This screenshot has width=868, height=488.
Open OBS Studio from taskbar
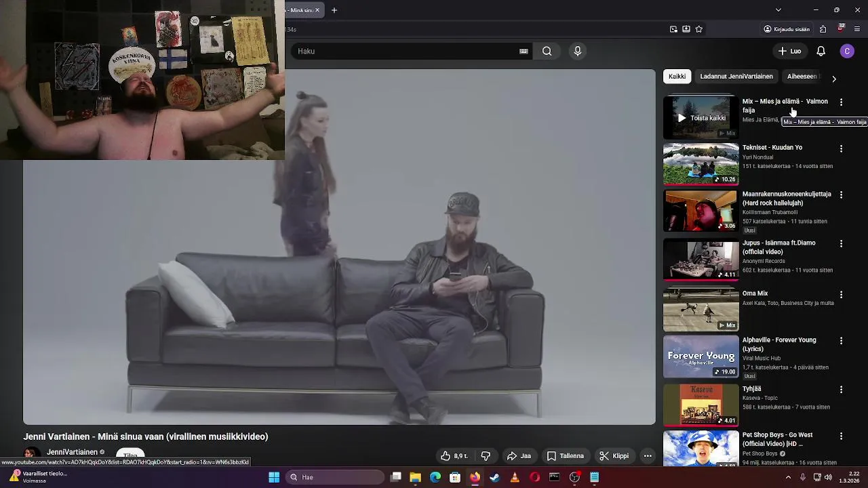[x=574, y=477]
